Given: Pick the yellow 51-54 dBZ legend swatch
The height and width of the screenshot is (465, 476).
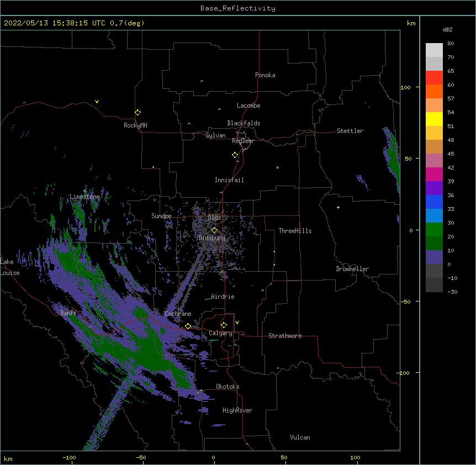Looking at the screenshot, I should coord(434,119).
